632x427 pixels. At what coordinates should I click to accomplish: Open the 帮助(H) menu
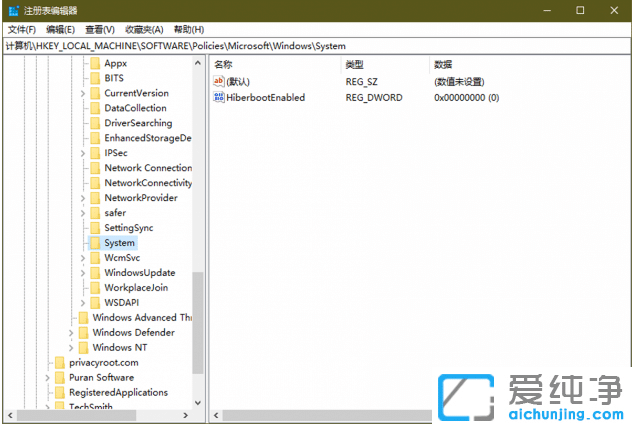189,29
